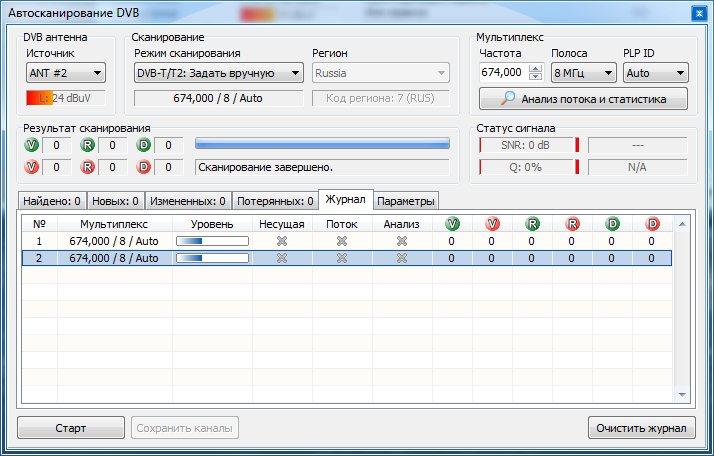
Task: Click the green R column header icon
Action: pyautogui.click(x=531, y=224)
